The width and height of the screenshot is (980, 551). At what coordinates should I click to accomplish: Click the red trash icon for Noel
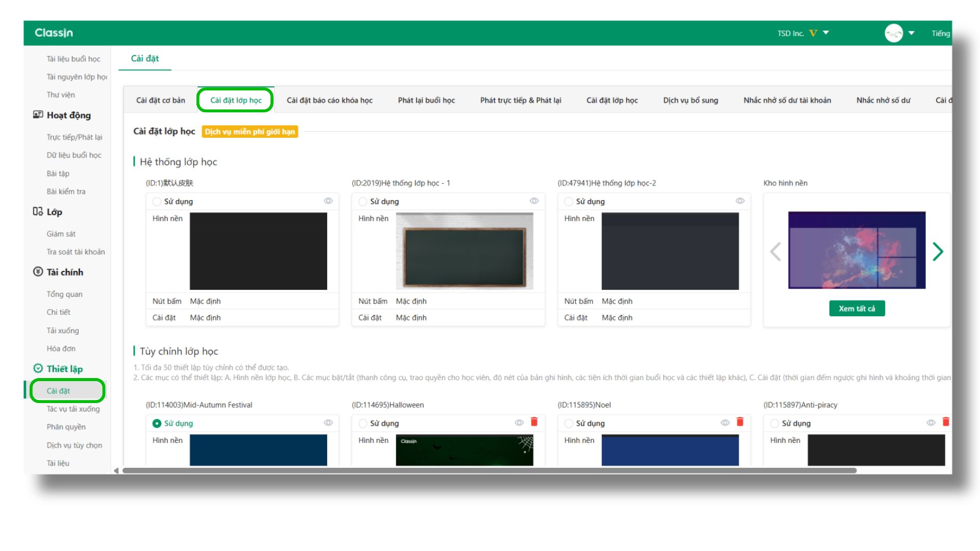[x=740, y=422]
